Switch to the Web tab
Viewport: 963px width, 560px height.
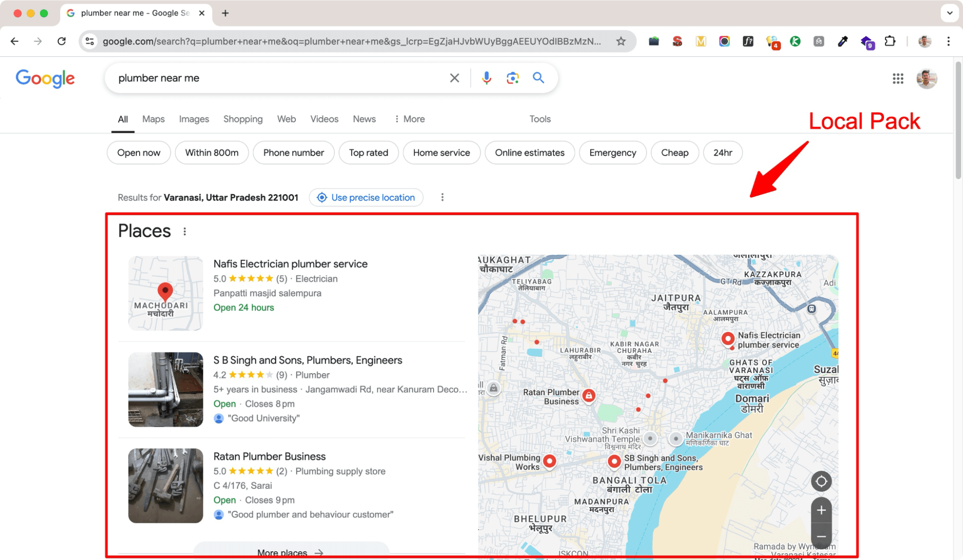286,119
